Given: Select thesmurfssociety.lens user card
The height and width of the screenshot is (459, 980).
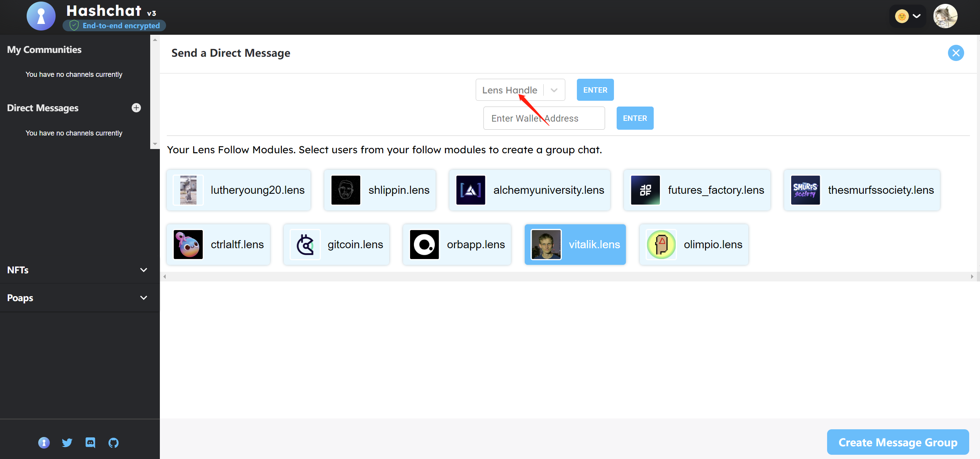Looking at the screenshot, I should 862,190.
